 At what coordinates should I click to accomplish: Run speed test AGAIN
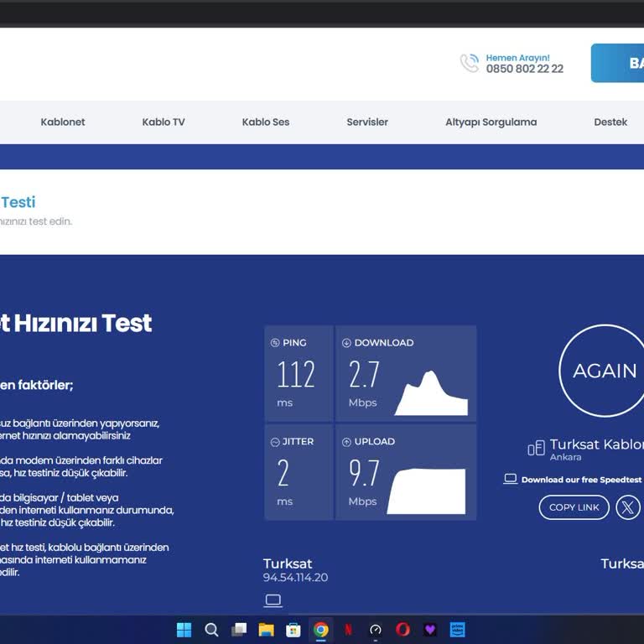[605, 371]
